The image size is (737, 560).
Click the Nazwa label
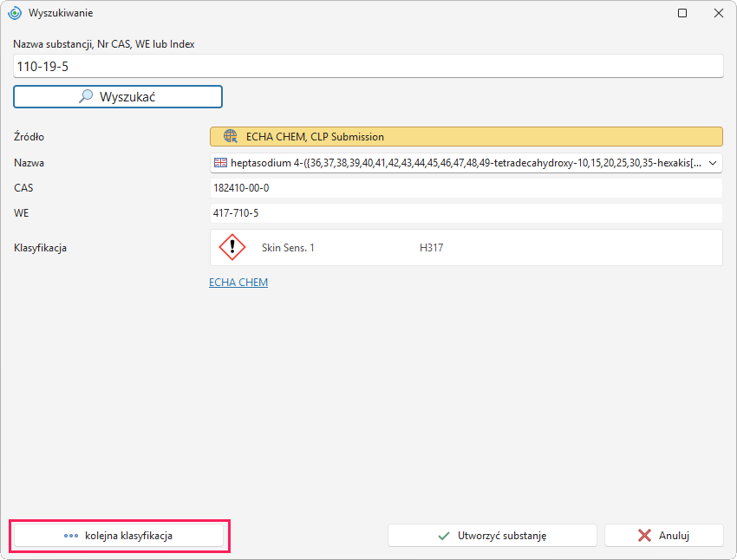coord(29,163)
